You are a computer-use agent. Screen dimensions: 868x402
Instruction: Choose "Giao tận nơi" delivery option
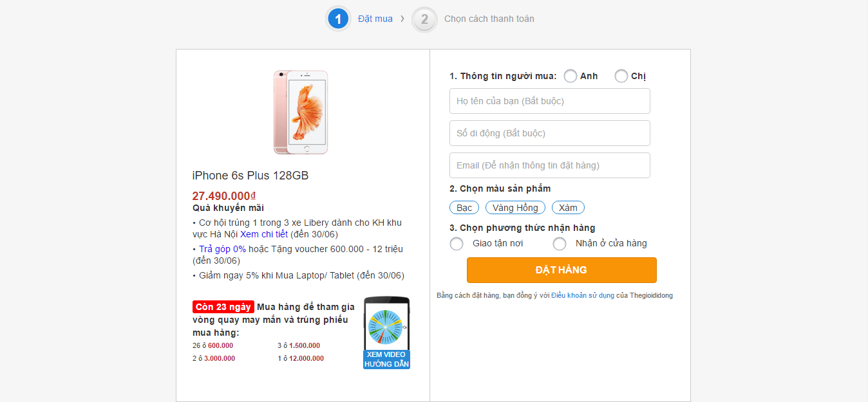pyautogui.click(x=457, y=244)
